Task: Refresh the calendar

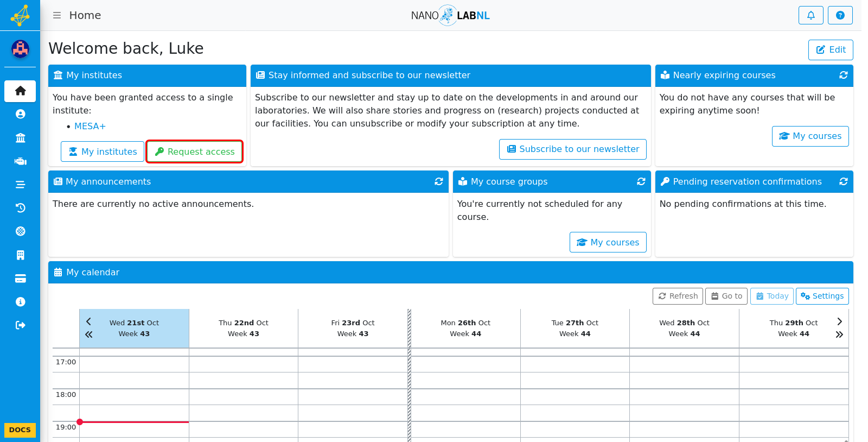Action: pyautogui.click(x=678, y=296)
